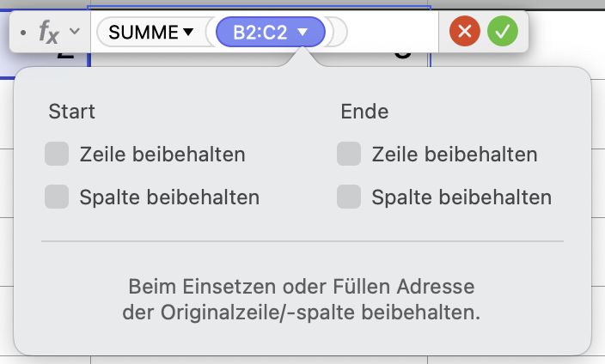This screenshot has height=364, width=605.
Task: Enable Zeile beibehalten checkbox under Start
Action: (x=57, y=155)
